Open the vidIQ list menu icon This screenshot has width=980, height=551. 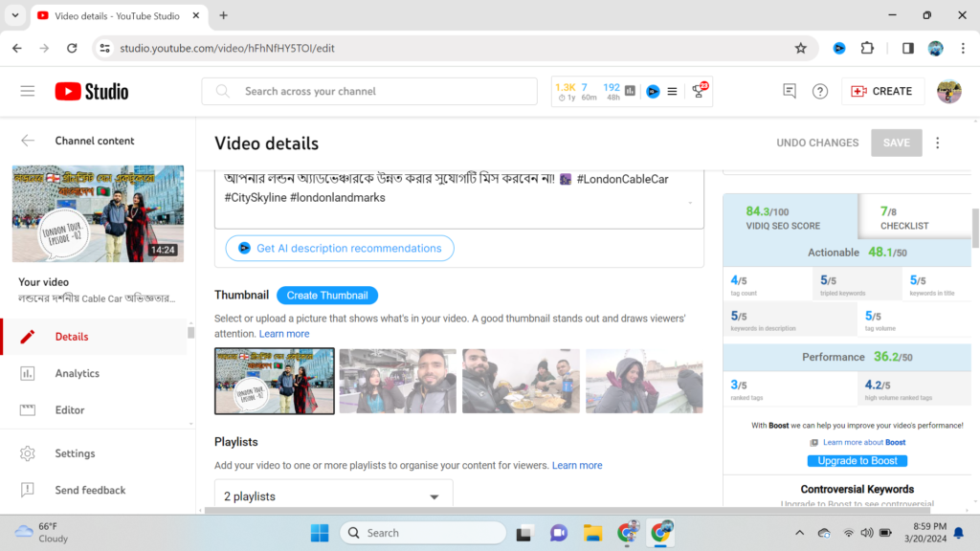[x=672, y=91]
